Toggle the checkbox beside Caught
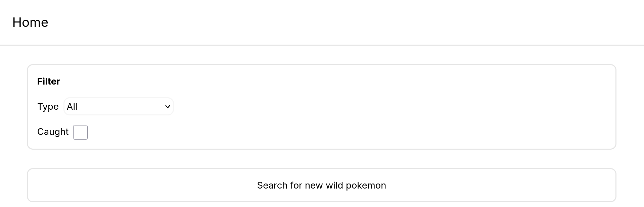Image resolution: width=644 pixels, height=207 pixels. coord(81,132)
